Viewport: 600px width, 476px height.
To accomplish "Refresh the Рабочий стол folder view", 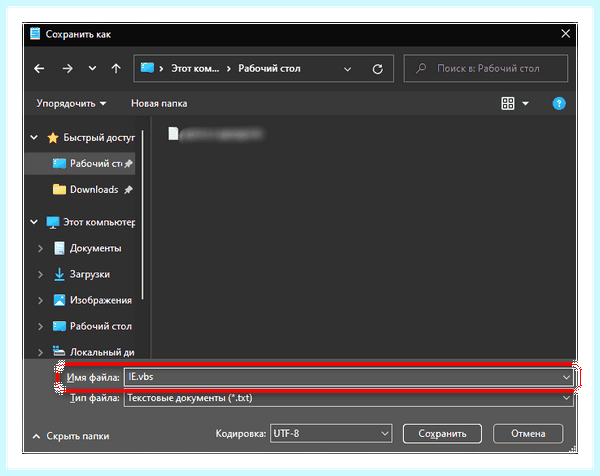I will 378,69.
